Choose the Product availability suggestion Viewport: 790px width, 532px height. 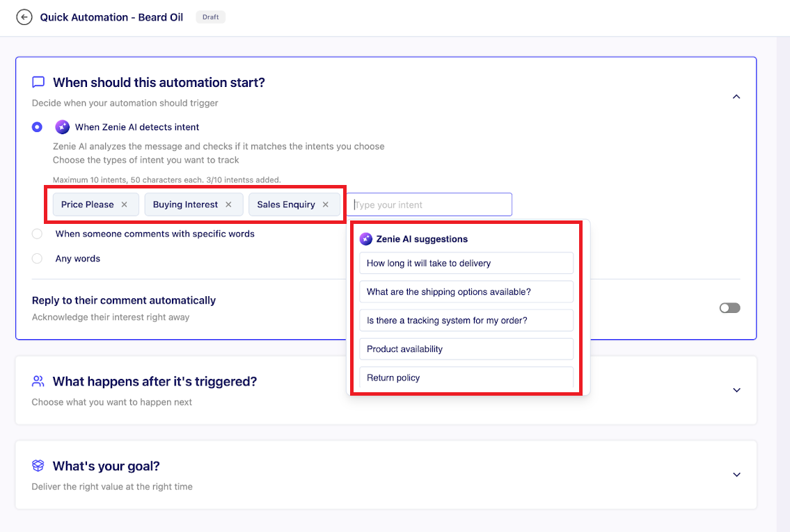pos(466,349)
